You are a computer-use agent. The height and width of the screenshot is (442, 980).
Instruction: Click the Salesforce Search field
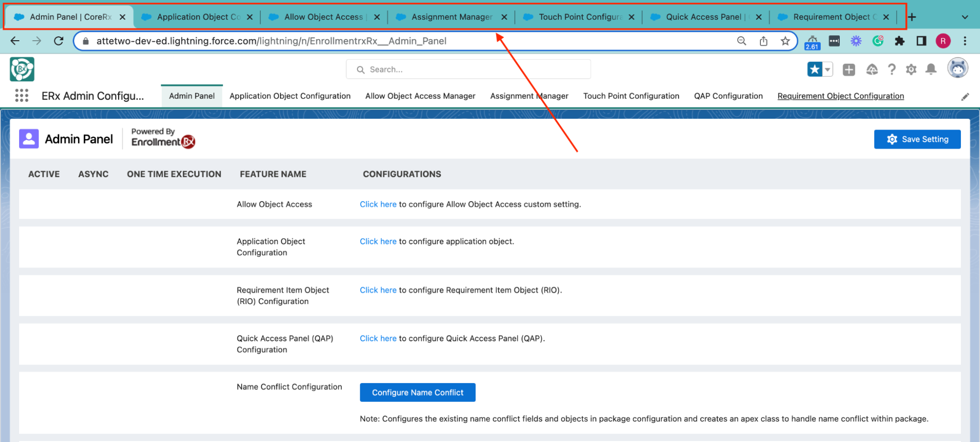tap(468, 70)
